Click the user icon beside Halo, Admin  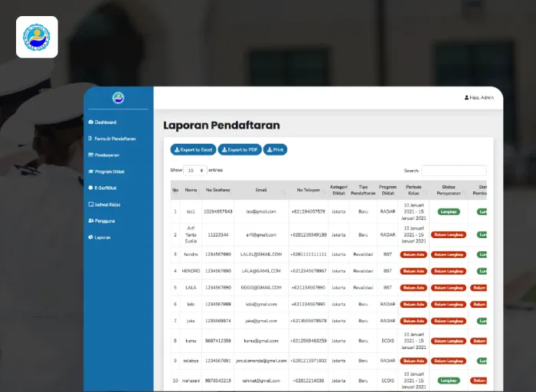(x=466, y=98)
